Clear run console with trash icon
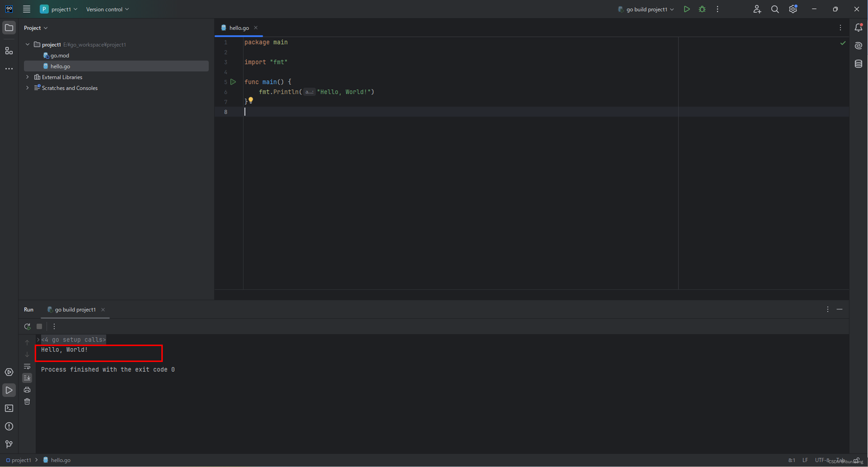This screenshot has width=868, height=467. [27, 401]
